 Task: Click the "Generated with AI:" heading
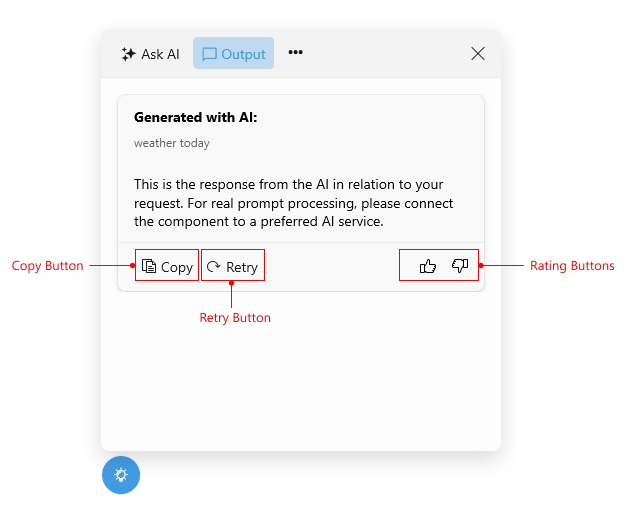(195, 118)
